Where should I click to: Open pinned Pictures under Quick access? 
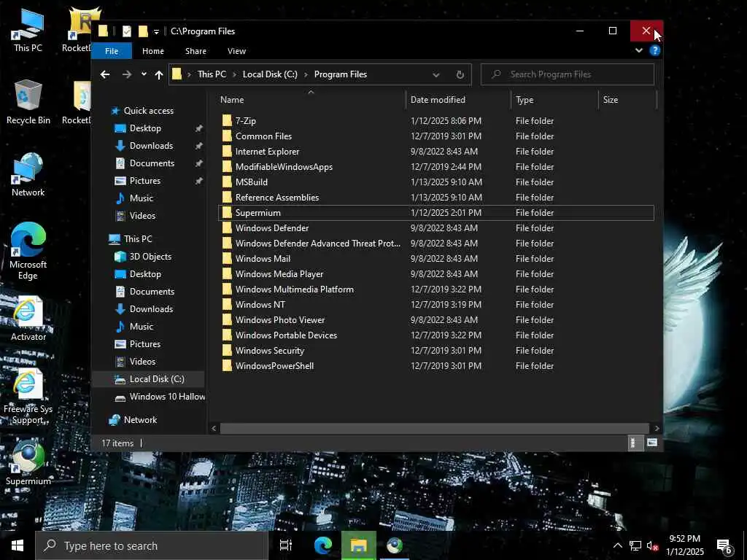coord(145,181)
